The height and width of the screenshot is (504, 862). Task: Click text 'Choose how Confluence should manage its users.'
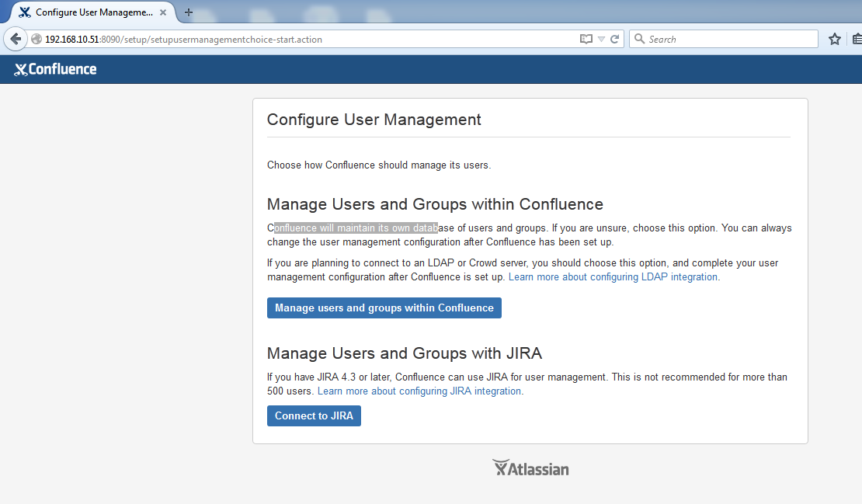(379, 165)
